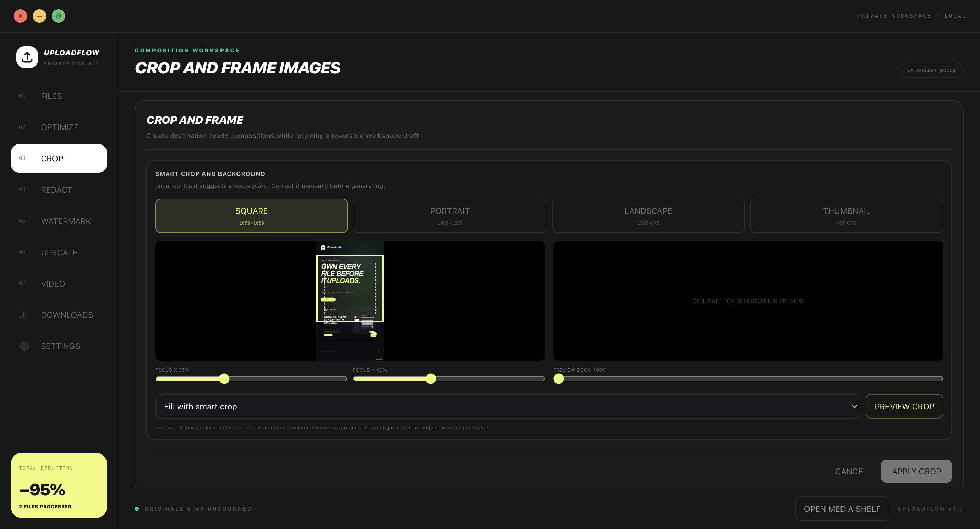Click the Preview Zoom slider handle

pyautogui.click(x=558, y=378)
